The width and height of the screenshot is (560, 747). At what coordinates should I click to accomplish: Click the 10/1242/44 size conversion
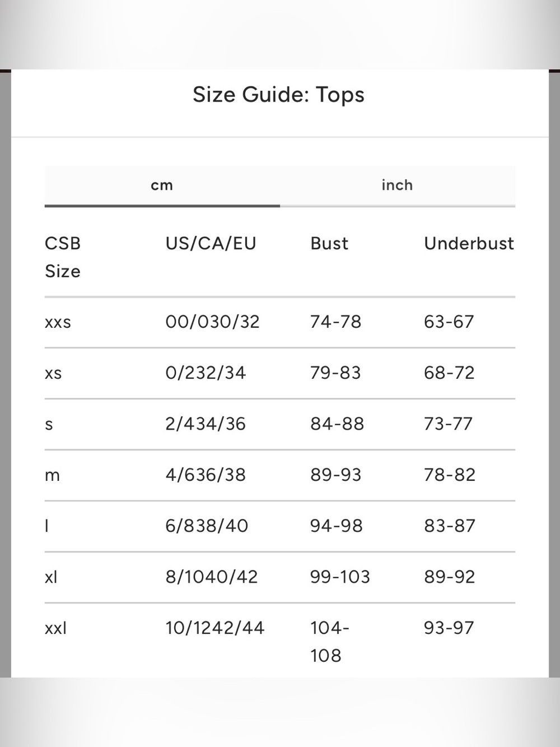tap(214, 628)
